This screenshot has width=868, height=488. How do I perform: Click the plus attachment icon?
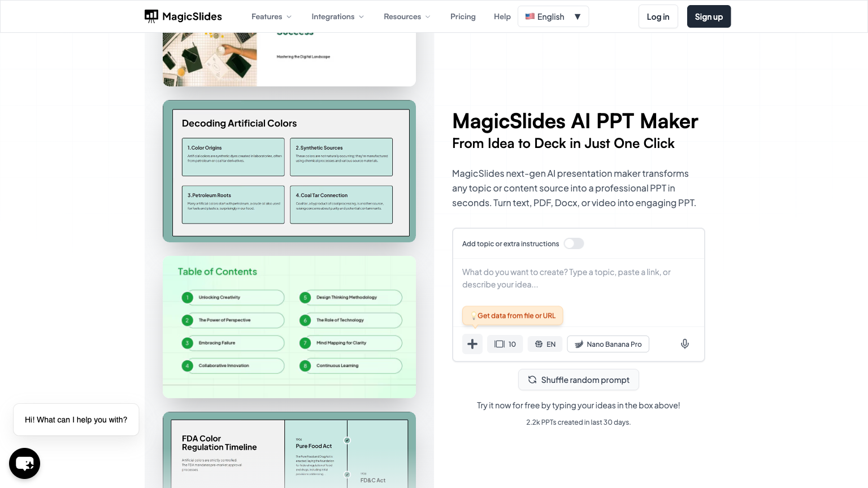coord(472,344)
